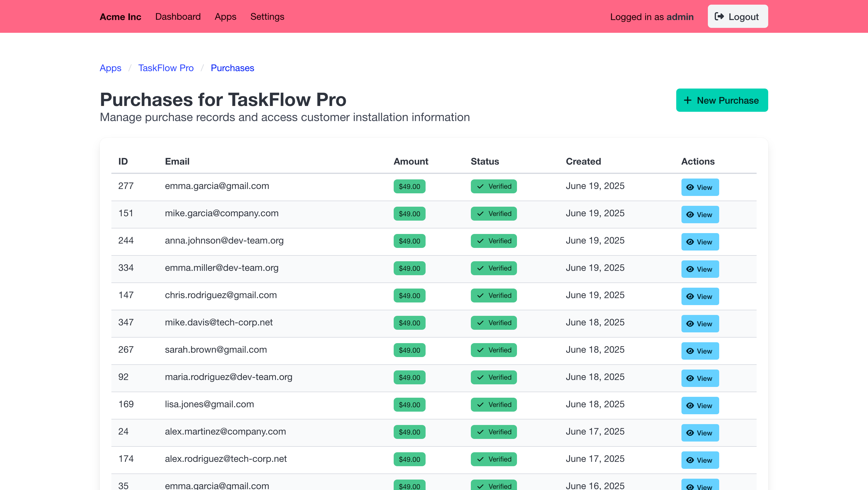
Task: Click the Acme Inc brand link
Action: point(120,17)
